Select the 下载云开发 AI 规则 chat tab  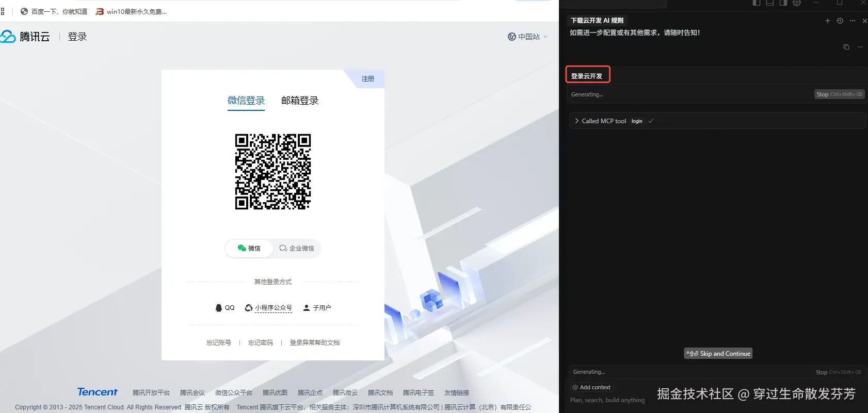pyautogui.click(x=597, y=21)
